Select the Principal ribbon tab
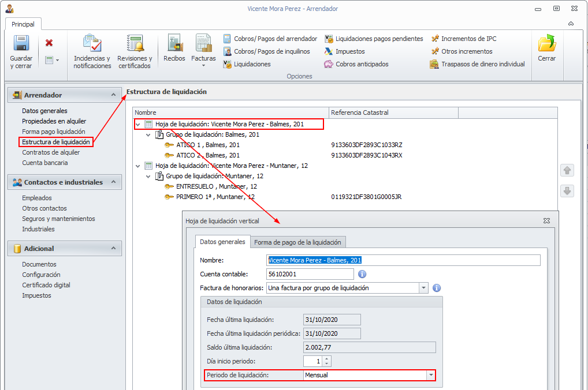 pyautogui.click(x=23, y=24)
